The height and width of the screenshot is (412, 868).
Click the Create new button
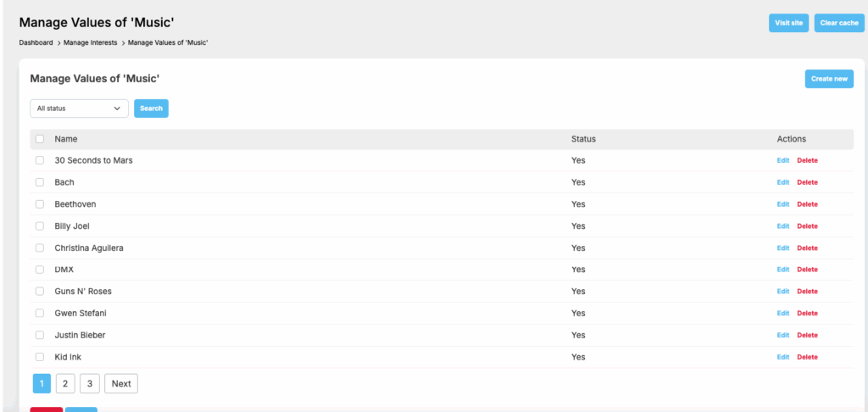(828, 79)
